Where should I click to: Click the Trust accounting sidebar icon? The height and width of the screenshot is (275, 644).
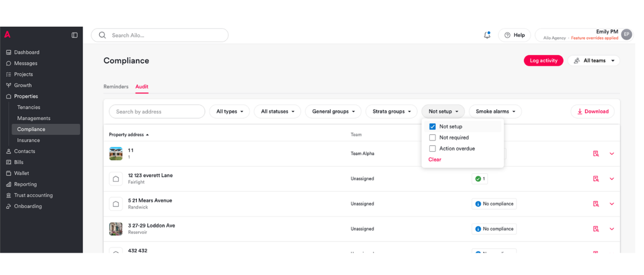tap(8, 195)
